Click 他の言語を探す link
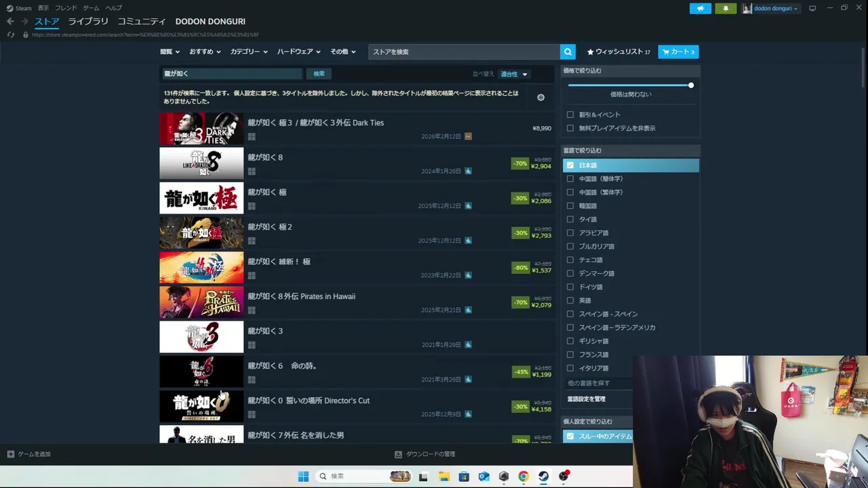The image size is (868, 488). (589, 384)
